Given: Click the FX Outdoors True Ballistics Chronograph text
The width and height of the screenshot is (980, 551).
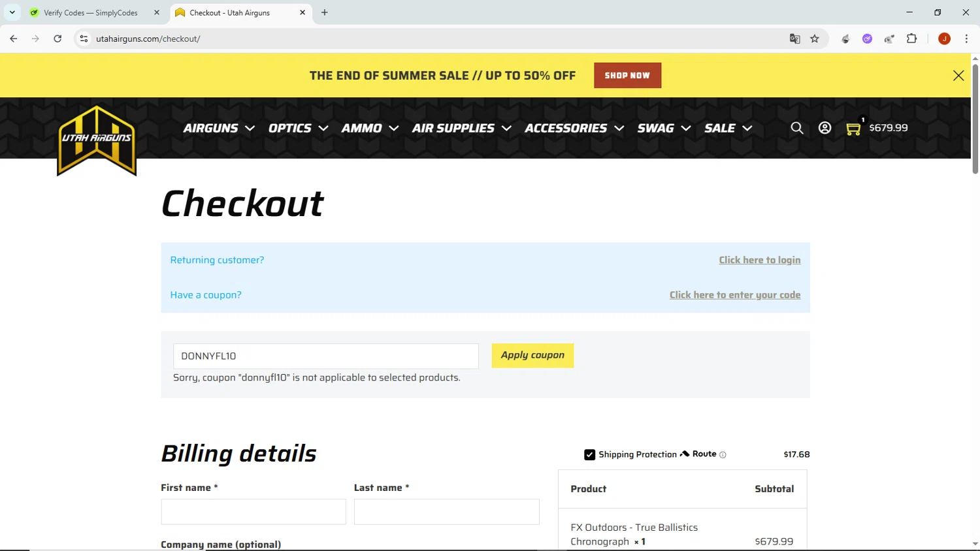Looking at the screenshot, I should click(634, 534).
